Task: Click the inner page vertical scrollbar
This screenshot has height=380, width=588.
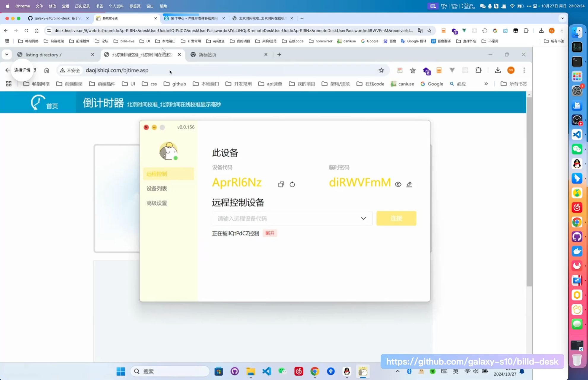Action: click(x=529, y=190)
